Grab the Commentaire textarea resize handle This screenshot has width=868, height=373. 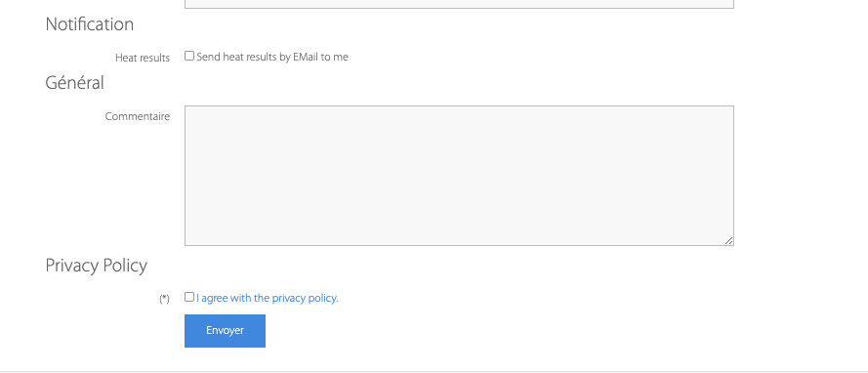pos(729,241)
